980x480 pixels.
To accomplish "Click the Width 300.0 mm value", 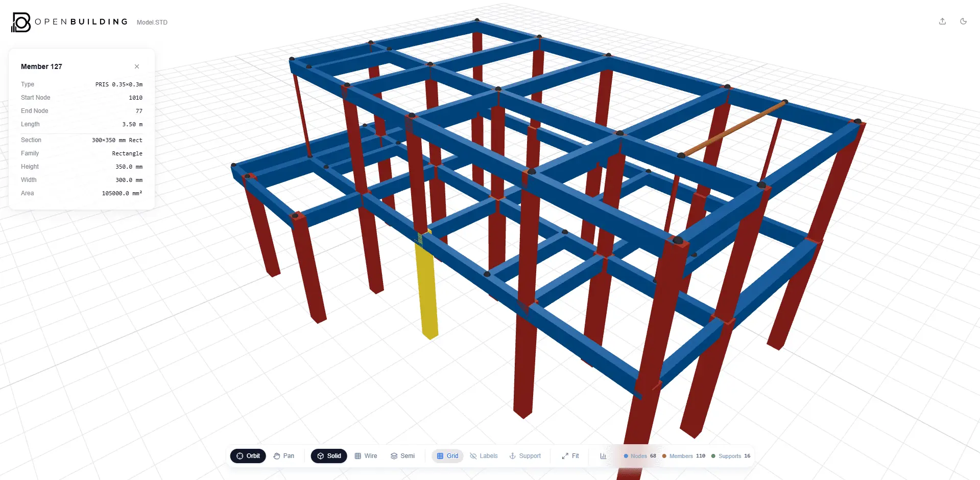I will 129,180.
